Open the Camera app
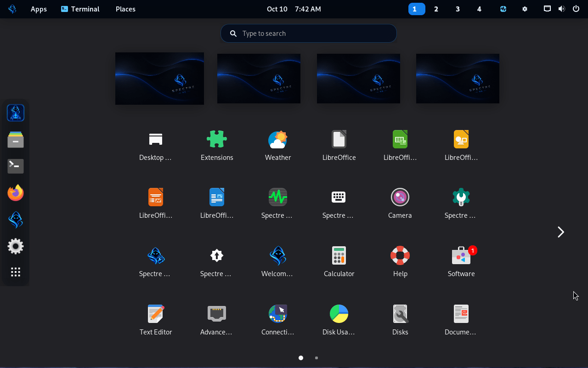The height and width of the screenshot is (368, 588). [400, 197]
